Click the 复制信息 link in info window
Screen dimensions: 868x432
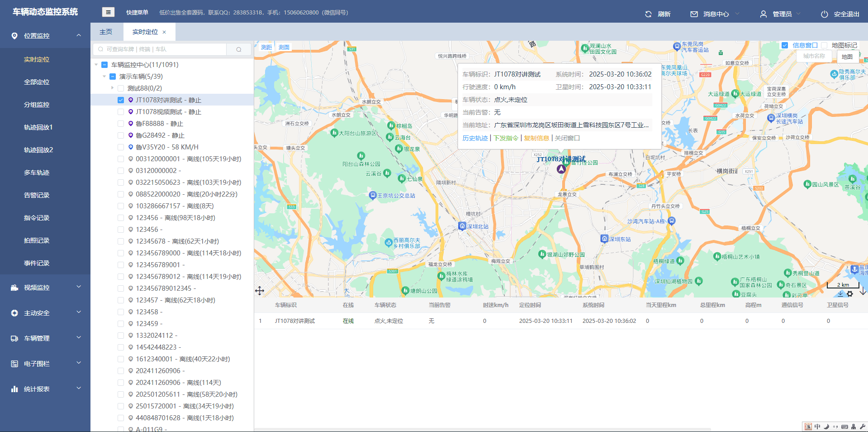click(536, 138)
